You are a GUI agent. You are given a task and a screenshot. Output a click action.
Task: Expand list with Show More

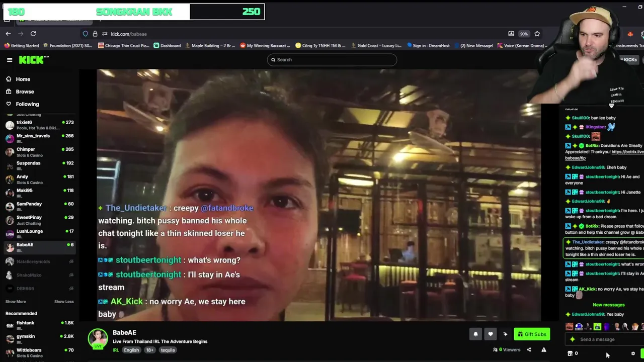tap(16, 302)
